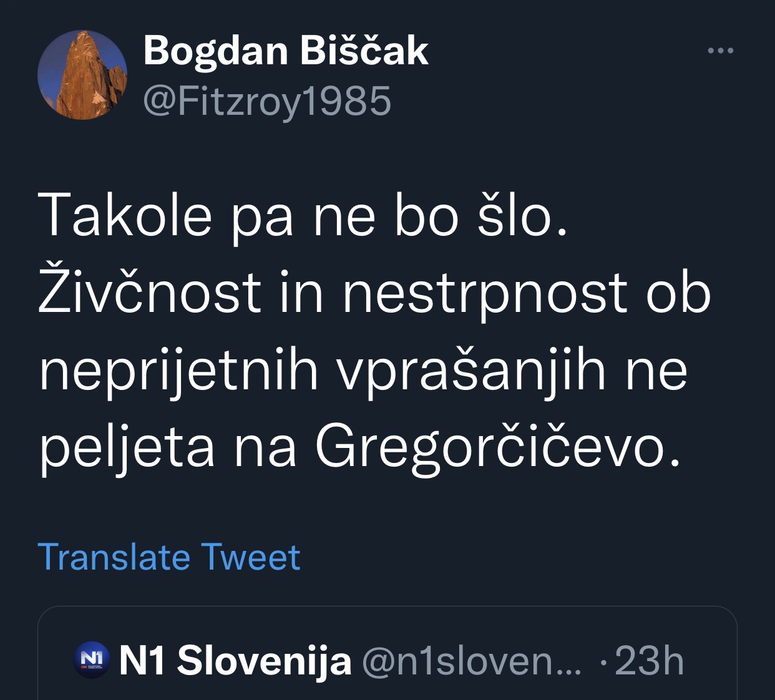Screen dimensions: 775x700
Task: Click the word "nestrpnost" in the tweet
Action: 484,292
